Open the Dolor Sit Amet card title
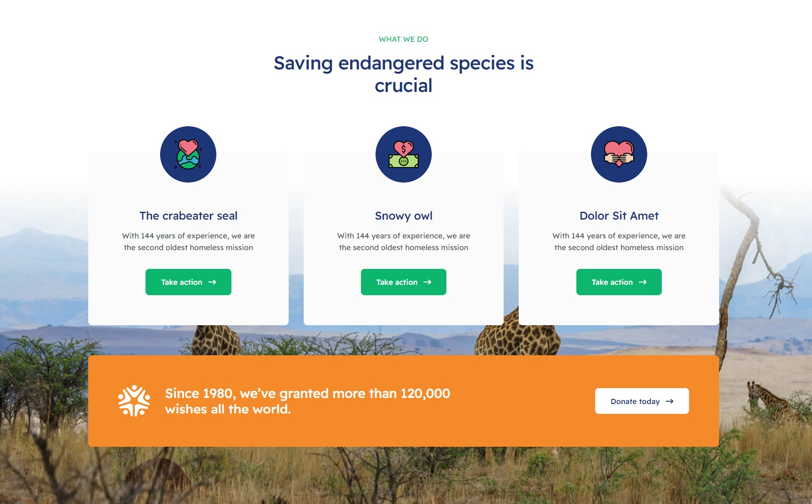Screen dimensions: 812x504 [619, 216]
